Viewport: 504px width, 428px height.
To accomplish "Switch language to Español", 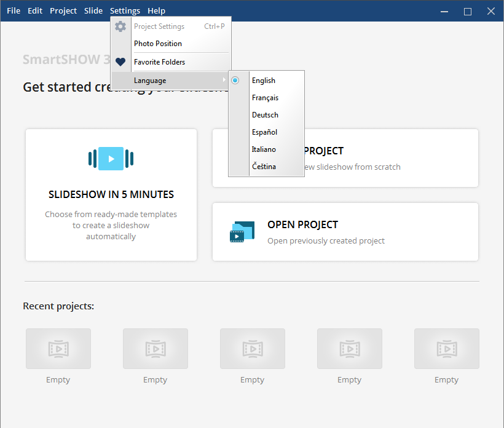I will (267, 132).
